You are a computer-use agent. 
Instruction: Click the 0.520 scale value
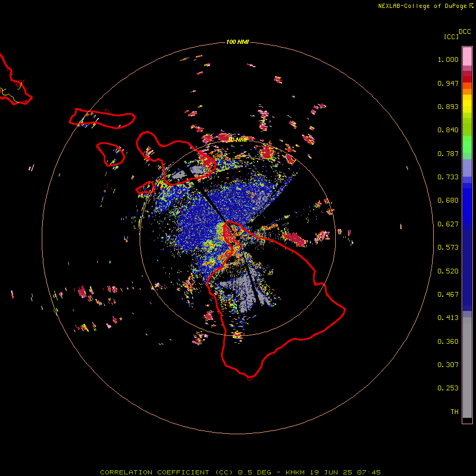pos(448,271)
